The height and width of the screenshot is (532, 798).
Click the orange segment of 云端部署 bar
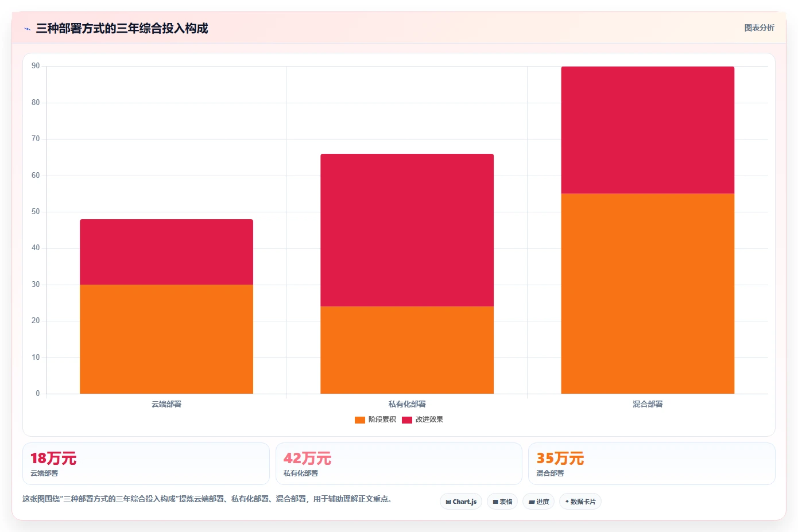166,339
